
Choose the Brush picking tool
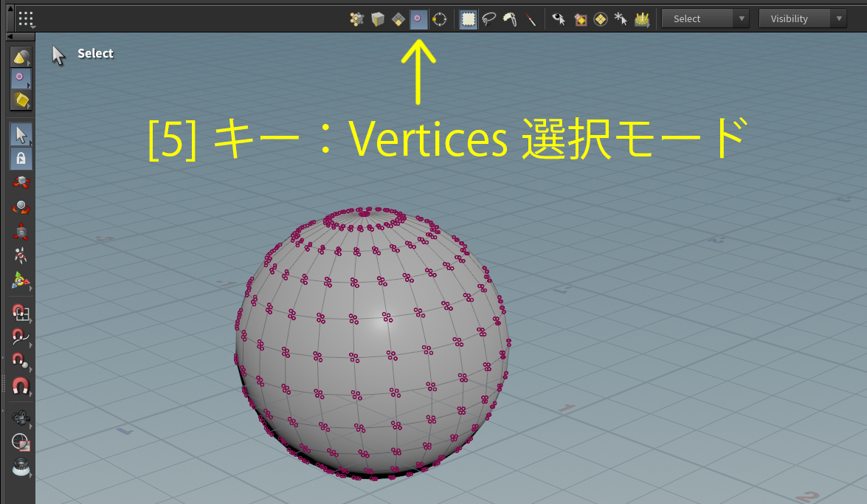(x=510, y=19)
